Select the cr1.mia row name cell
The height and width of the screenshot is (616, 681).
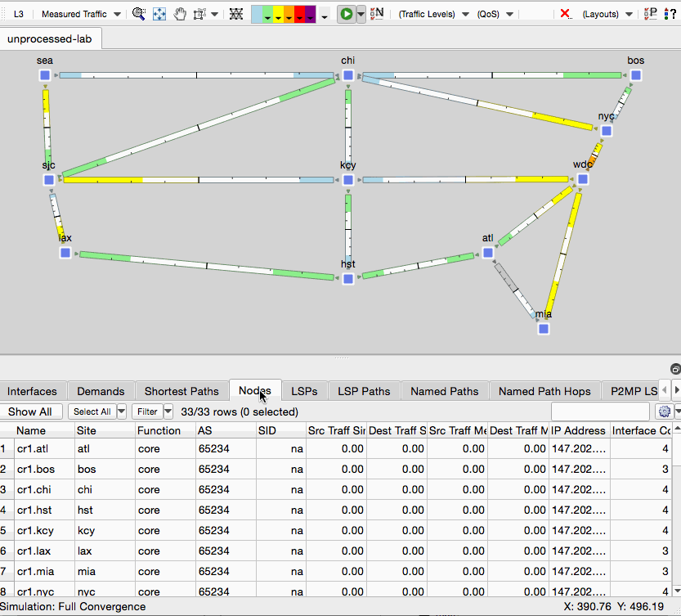tap(44, 571)
